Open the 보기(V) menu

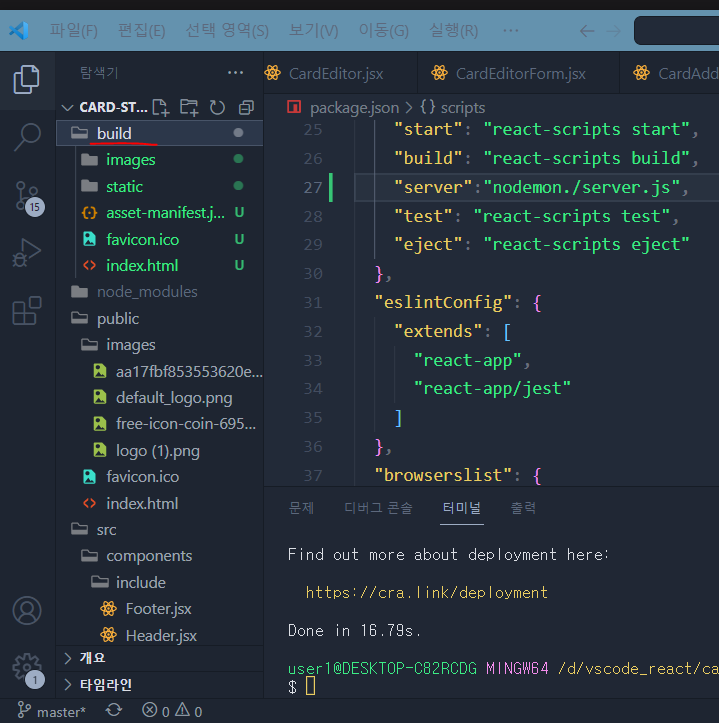point(314,31)
